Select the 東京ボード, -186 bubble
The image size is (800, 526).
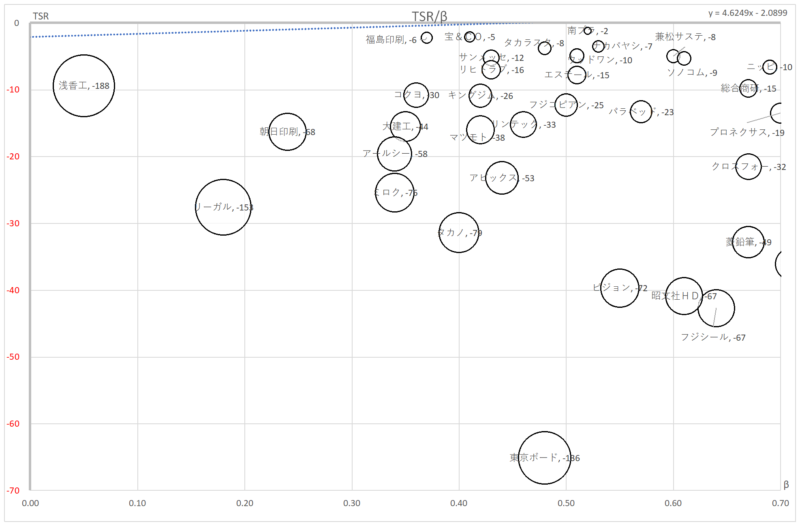544,458
